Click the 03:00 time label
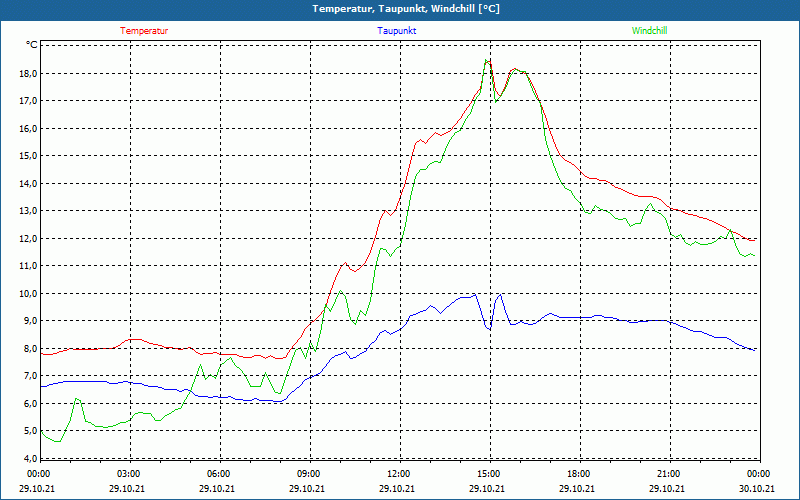Image resolution: width=800 pixels, height=500 pixels. pyautogui.click(x=130, y=474)
